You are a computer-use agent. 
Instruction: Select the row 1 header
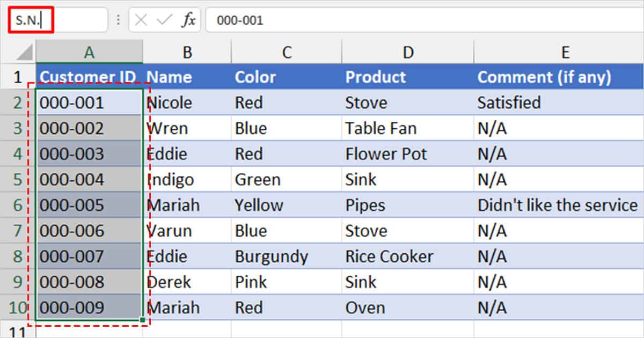coord(18,77)
